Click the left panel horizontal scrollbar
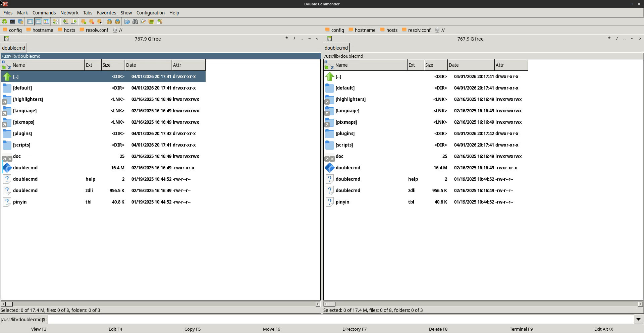The image size is (644, 333). (161, 304)
